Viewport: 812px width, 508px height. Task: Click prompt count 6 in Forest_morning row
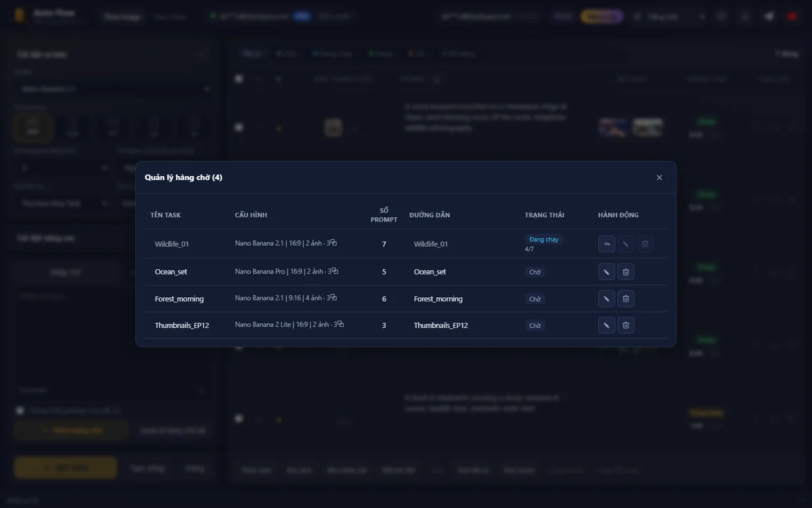click(x=384, y=299)
